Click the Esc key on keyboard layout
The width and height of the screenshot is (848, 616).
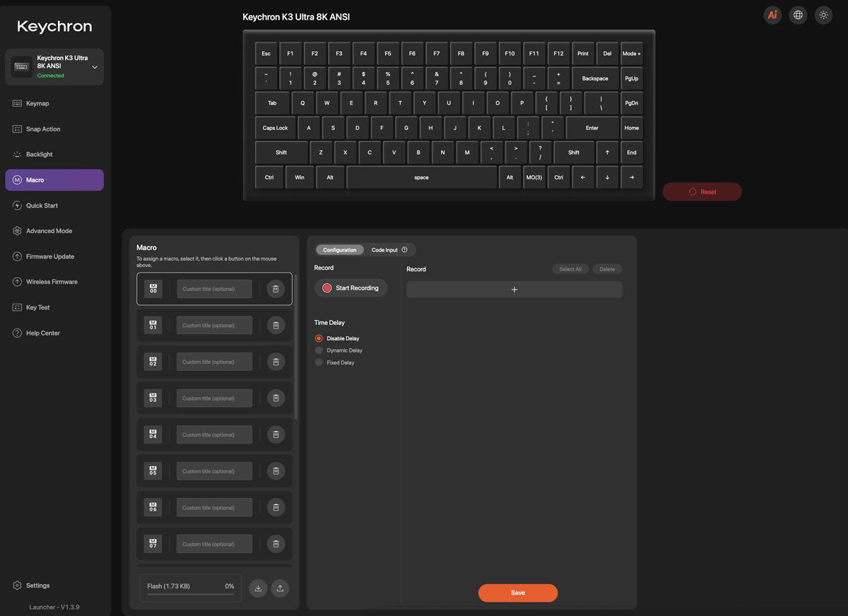266,54
